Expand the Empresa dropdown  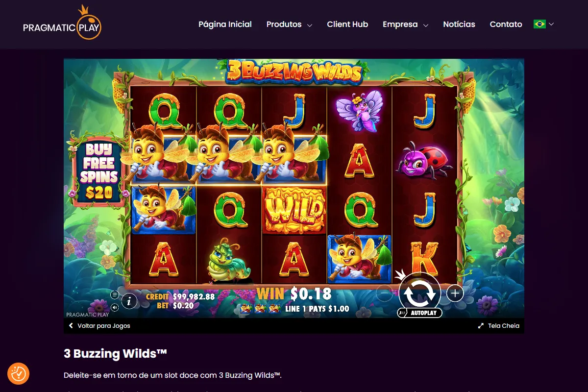(405, 24)
